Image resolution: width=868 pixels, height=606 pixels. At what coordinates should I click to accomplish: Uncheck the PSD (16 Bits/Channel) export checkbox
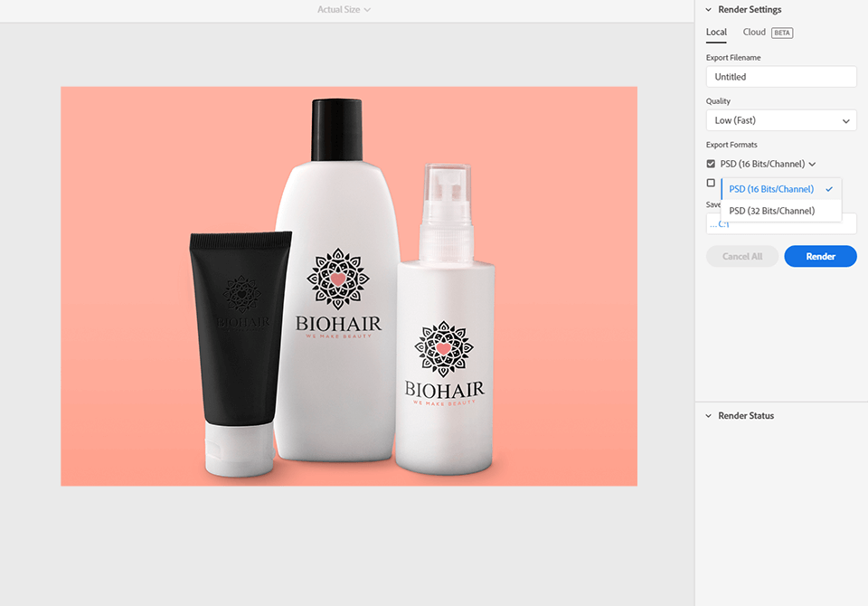(x=711, y=164)
